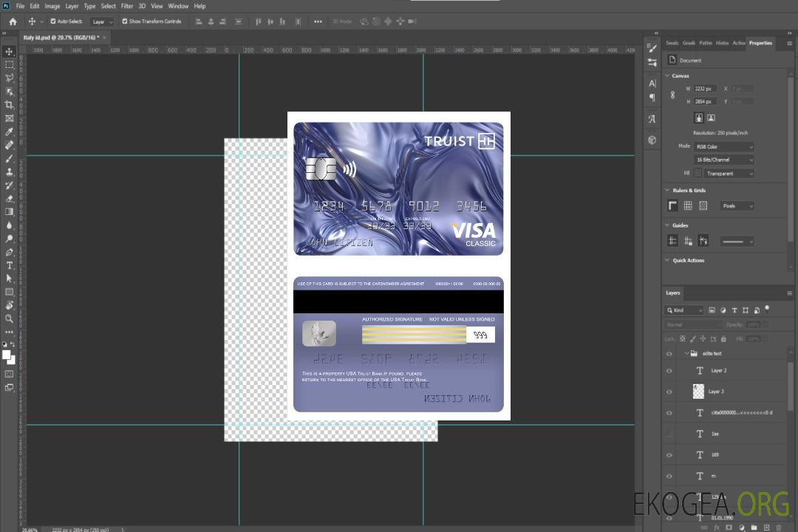Open the Transparent fill dropdown
798x532 pixels.
729,174
